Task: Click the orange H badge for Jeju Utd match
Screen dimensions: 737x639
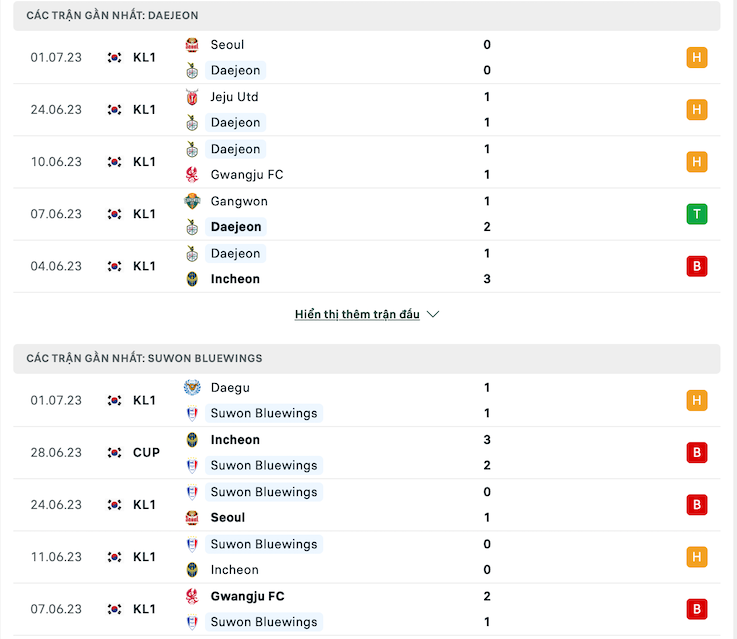Action: tap(697, 110)
